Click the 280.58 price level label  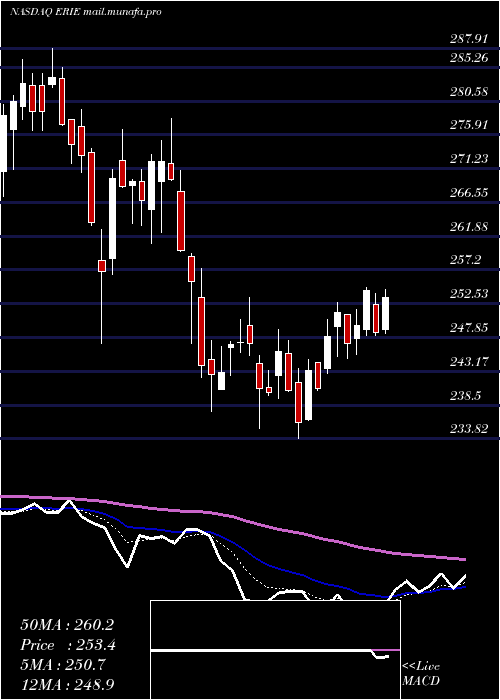point(469,92)
